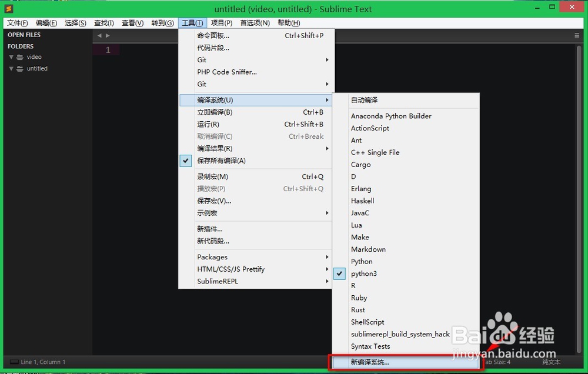
Task: Click the editor vertical scrollbar
Action: [x=579, y=199]
